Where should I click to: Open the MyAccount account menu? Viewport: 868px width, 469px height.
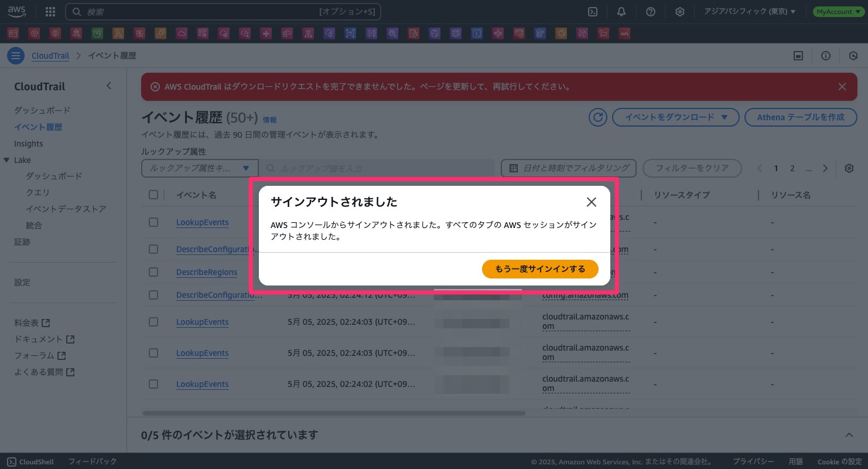tap(838, 12)
